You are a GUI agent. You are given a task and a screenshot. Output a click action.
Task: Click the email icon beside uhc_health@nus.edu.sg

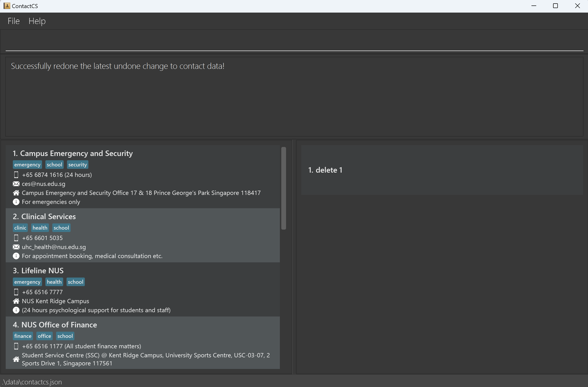[x=16, y=247]
